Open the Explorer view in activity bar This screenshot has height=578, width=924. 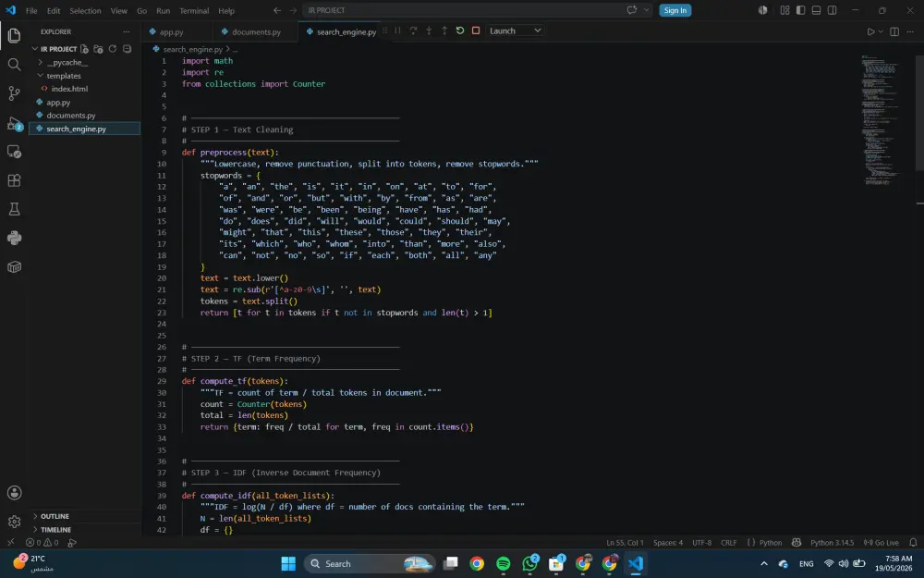pyautogui.click(x=14, y=35)
